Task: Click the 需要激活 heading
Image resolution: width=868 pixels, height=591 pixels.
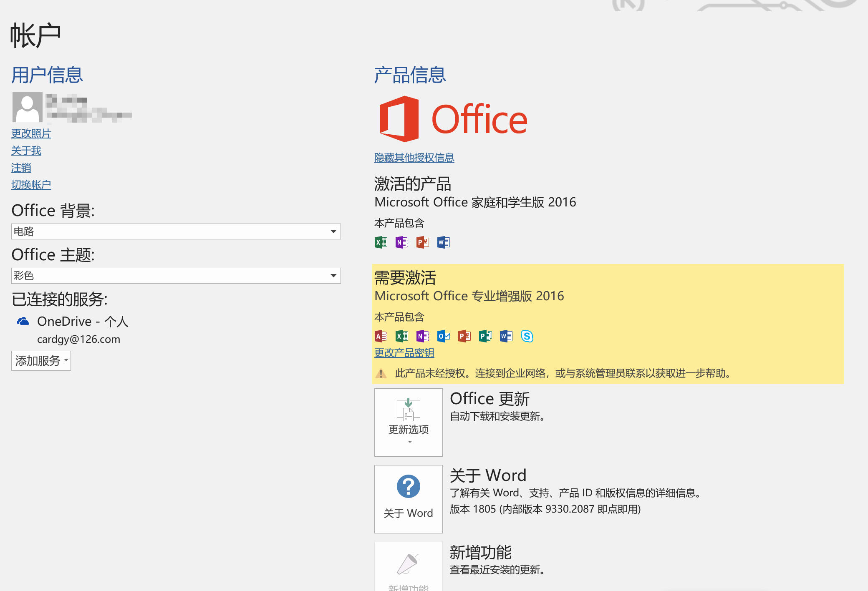Action: pyautogui.click(x=405, y=278)
